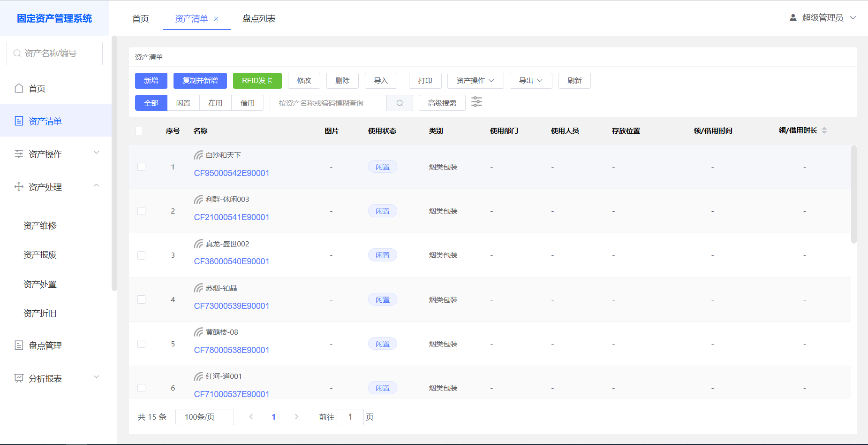Click sidebar search magnifier icon
Viewport: 868px width, 445px height.
[17, 54]
